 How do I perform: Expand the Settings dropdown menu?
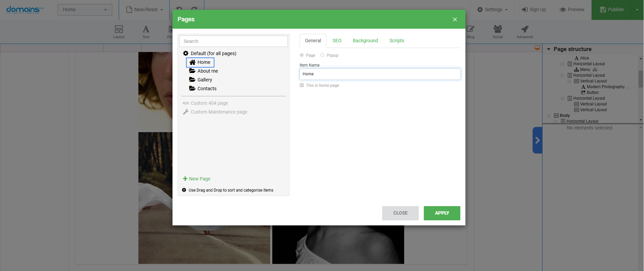492,9
